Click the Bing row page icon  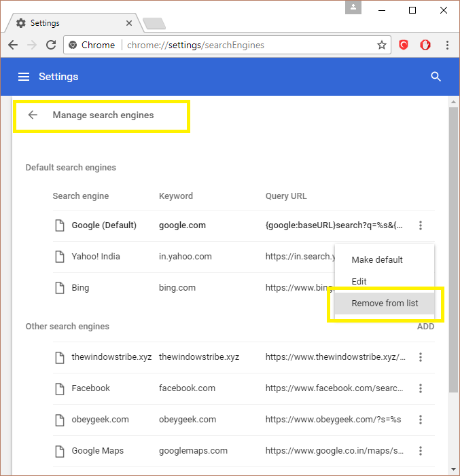point(60,288)
